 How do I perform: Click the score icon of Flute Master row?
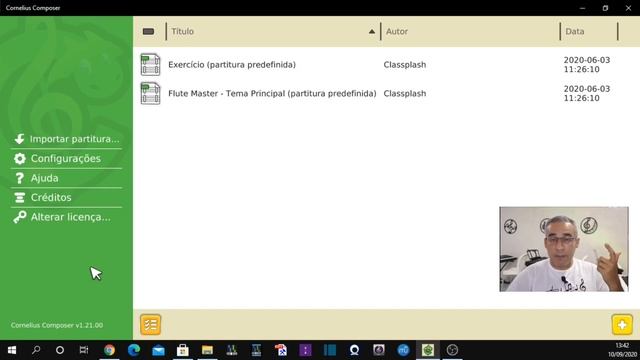151,93
